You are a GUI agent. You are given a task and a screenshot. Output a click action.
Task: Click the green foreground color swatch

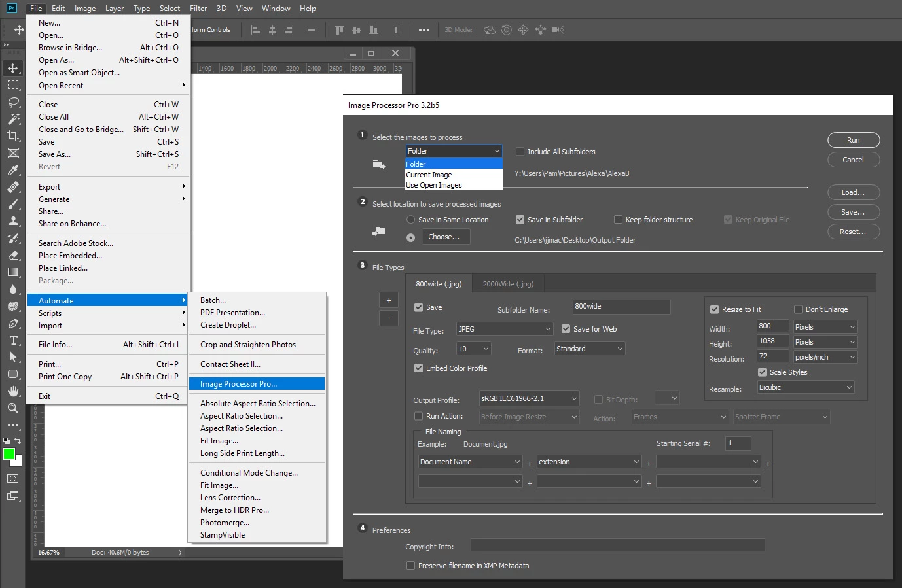coord(9,454)
